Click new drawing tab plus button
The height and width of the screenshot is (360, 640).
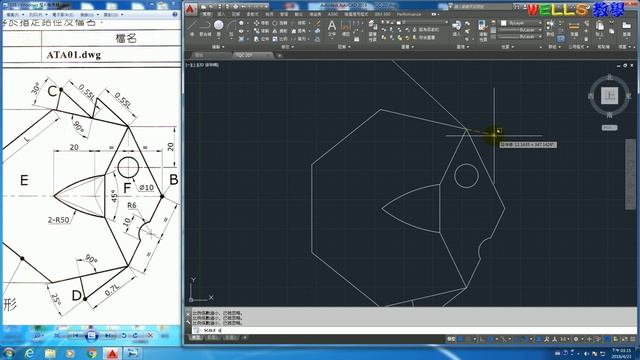click(x=280, y=55)
